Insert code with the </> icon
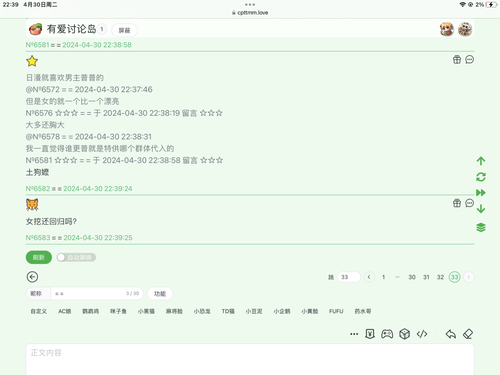 click(422, 334)
